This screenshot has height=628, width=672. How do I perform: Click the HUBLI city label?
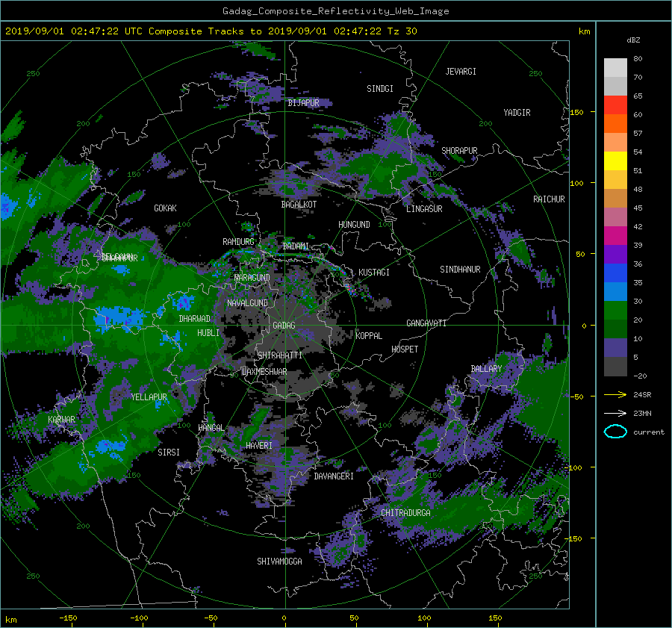tap(208, 333)
